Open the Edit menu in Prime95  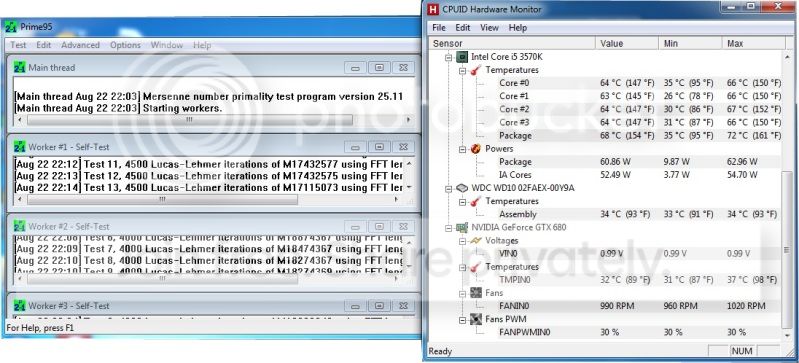[x=43, y=45]
